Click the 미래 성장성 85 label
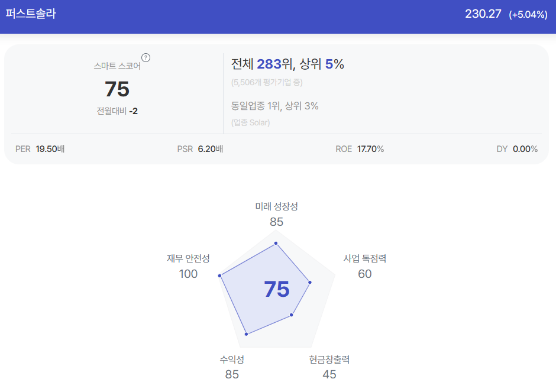The image size is (556, 392). pyautogui.click(x=277, y=215)
